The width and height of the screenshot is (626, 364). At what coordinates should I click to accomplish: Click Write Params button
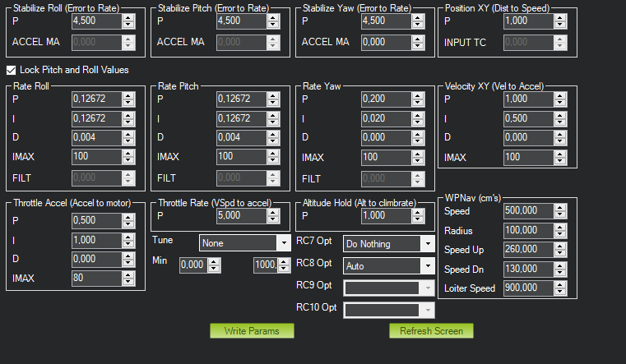coord(252,331)
